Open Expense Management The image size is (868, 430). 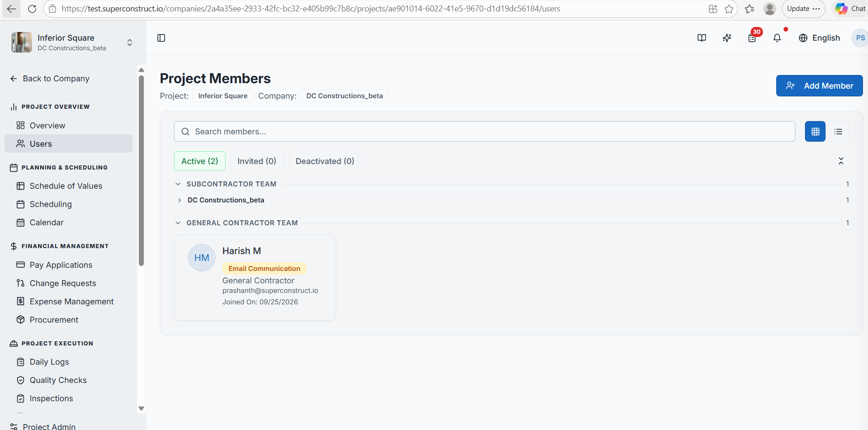tap(68, 302)
